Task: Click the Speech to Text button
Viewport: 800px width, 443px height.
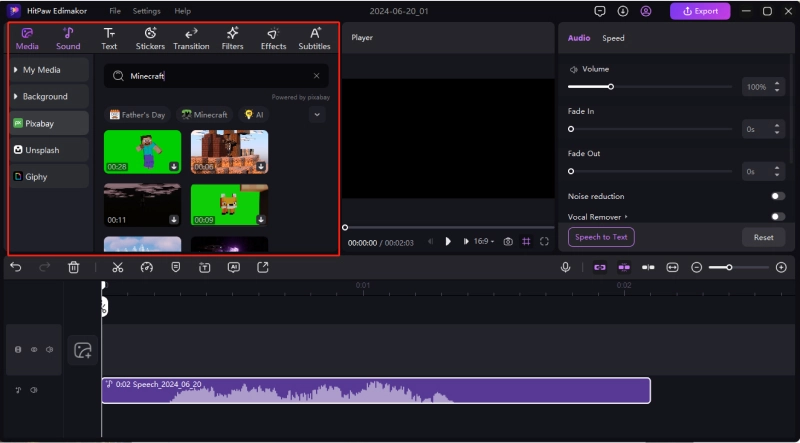Action: [x=601, y=237]
